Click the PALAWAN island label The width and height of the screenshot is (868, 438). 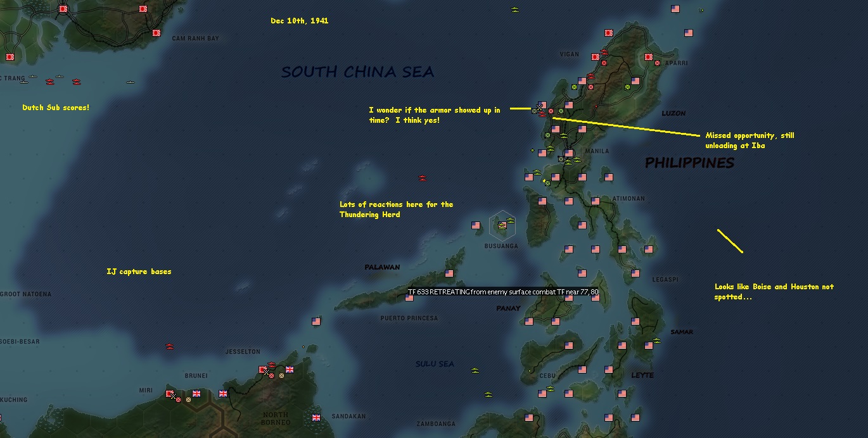[382, 267]
